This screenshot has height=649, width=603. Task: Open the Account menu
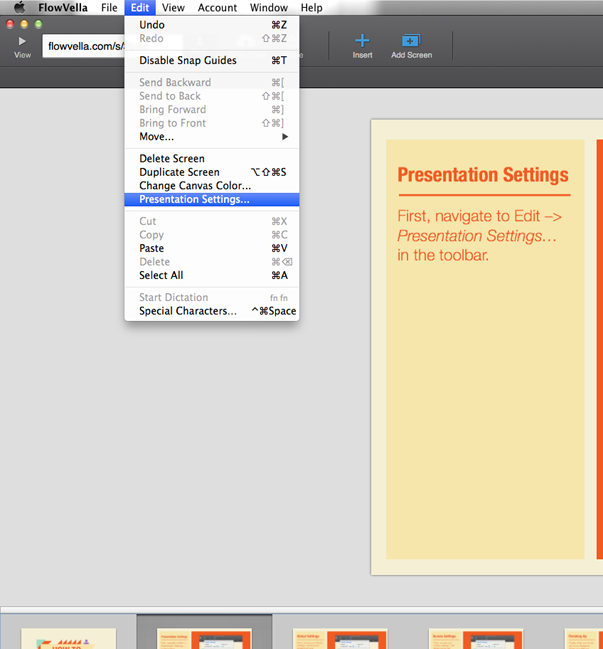pyautogui.click(x=217, y=8)
